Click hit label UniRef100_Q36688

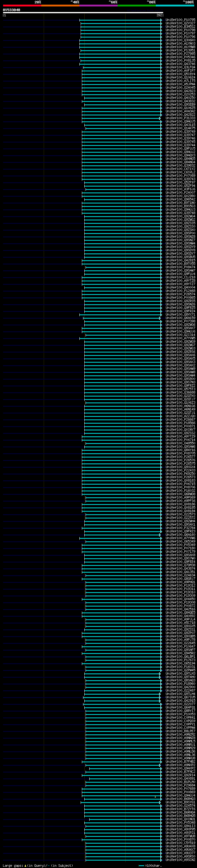click(x=180, y=392)
